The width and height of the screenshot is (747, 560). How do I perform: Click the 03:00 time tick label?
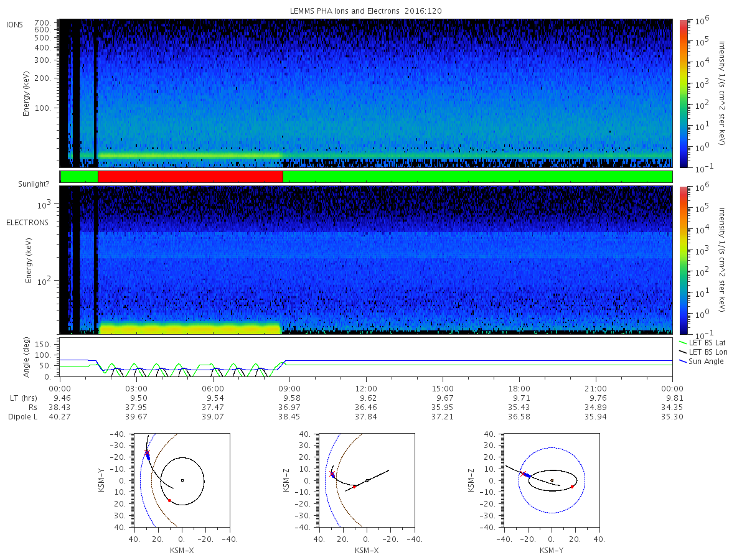[x=136, y=388]
